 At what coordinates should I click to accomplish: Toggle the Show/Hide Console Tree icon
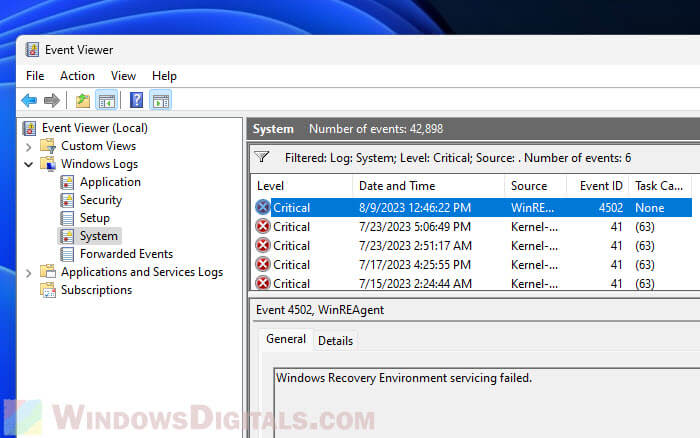[x=107, y=100]
